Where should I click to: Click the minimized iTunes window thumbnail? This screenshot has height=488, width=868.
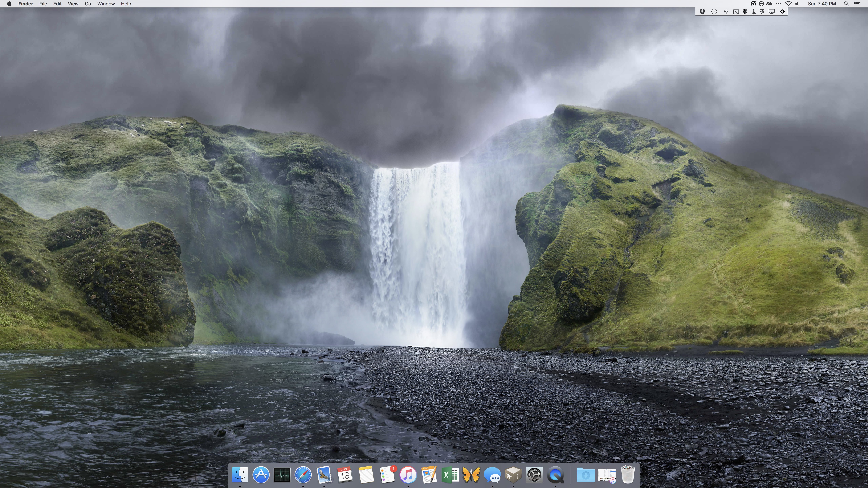[607, 475]
